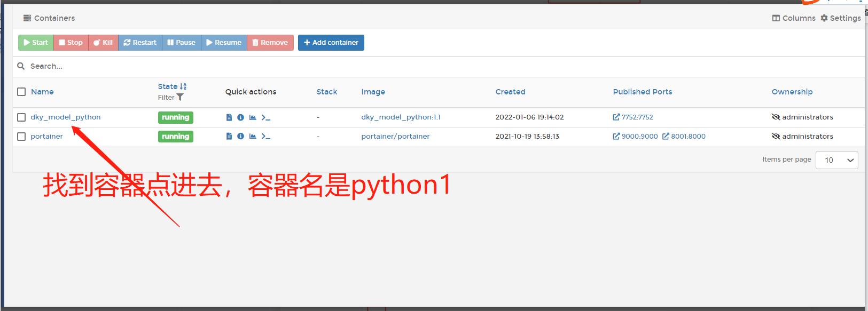868x311 pixels.
Task: Sort by Name column header
Action: (x=42, y=92)
